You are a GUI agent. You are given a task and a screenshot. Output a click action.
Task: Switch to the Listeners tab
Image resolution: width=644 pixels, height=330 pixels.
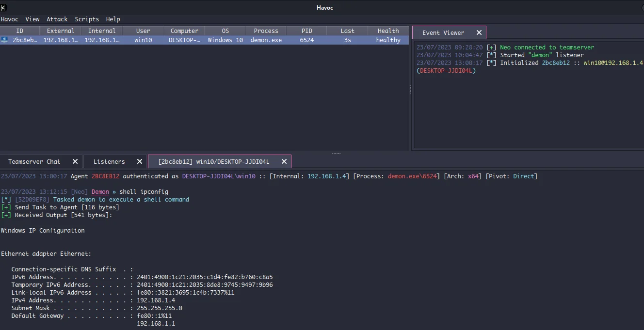coord(109,161)
